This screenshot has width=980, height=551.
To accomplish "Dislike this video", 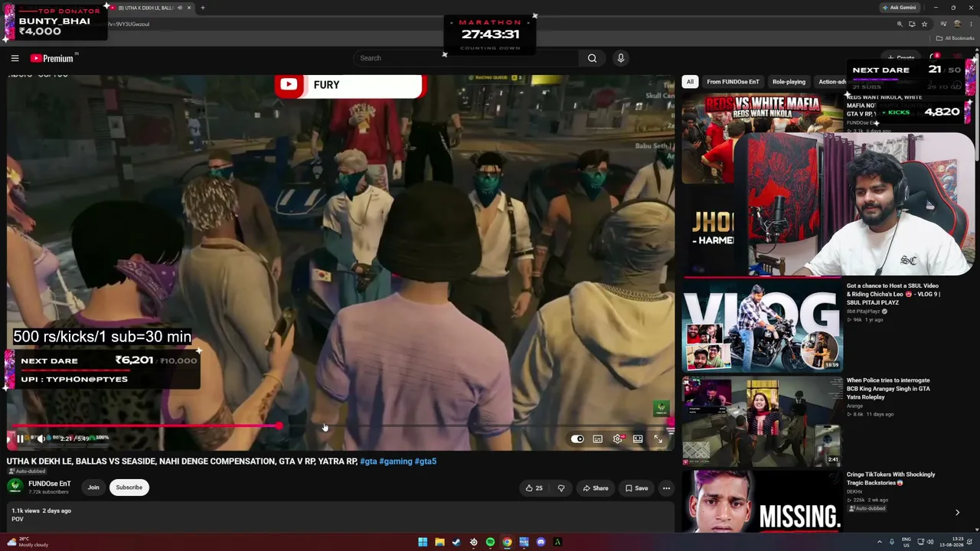I will (561, 488).
